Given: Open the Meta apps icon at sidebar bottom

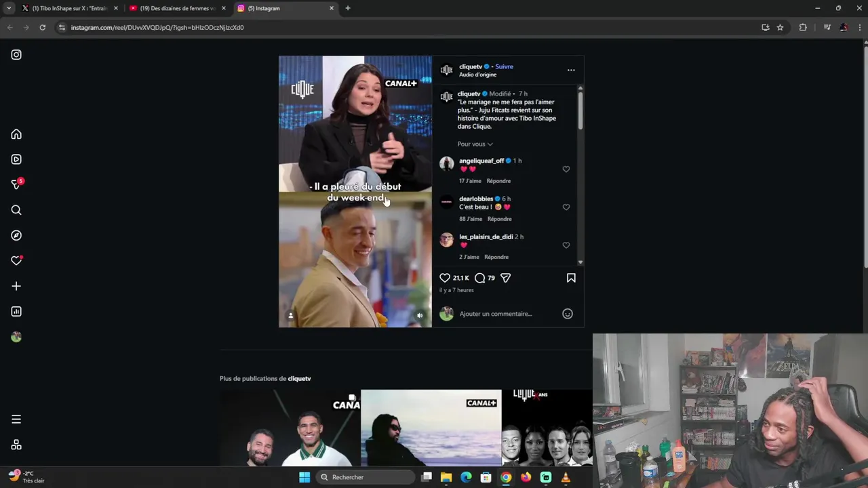Looking at the screenshot, I should tap(16, 445).
